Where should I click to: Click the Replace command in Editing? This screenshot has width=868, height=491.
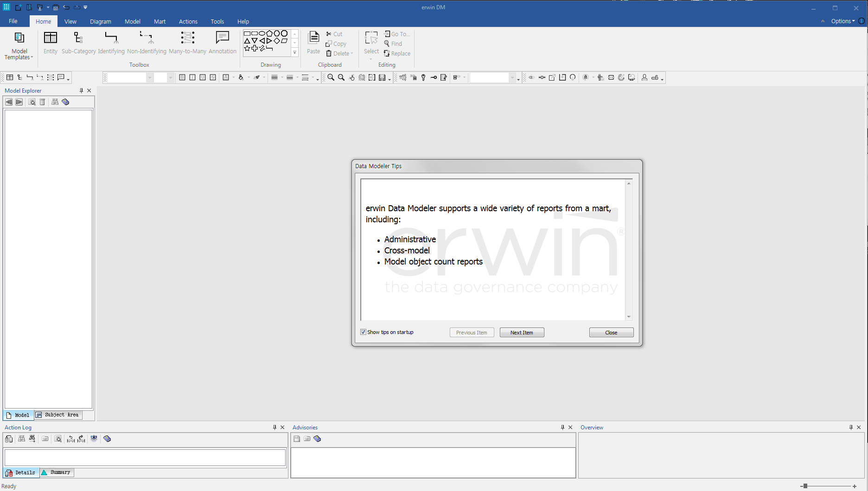pos(397,53)
